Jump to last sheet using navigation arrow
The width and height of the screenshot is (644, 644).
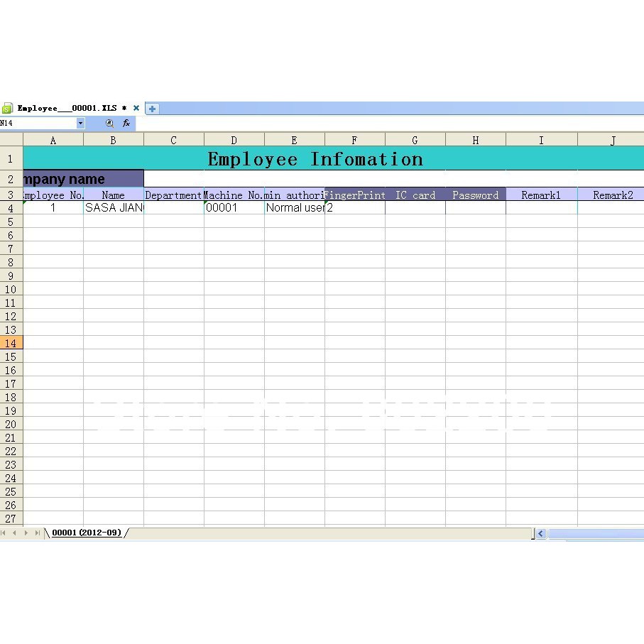38,533
